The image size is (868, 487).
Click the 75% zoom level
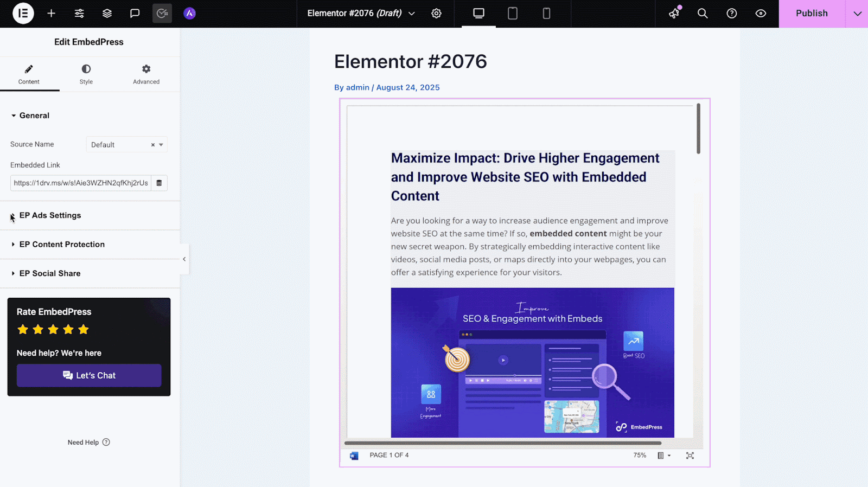tap(640, 455)
